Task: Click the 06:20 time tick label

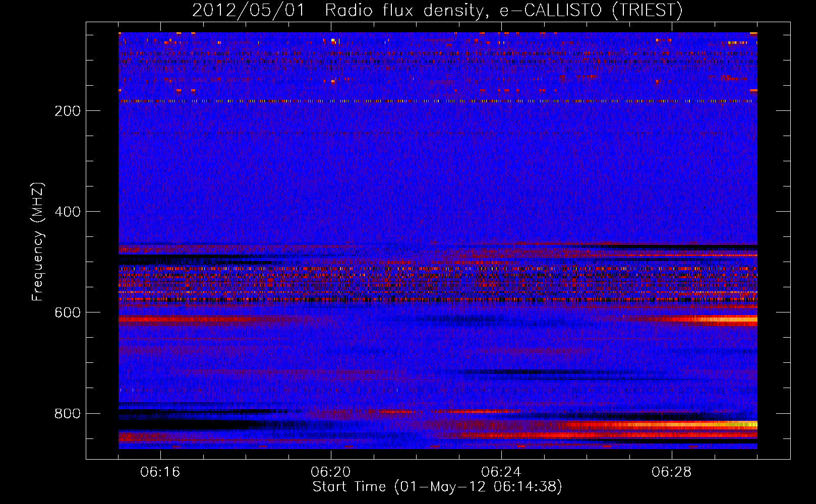Action: [x=331, y=472]
